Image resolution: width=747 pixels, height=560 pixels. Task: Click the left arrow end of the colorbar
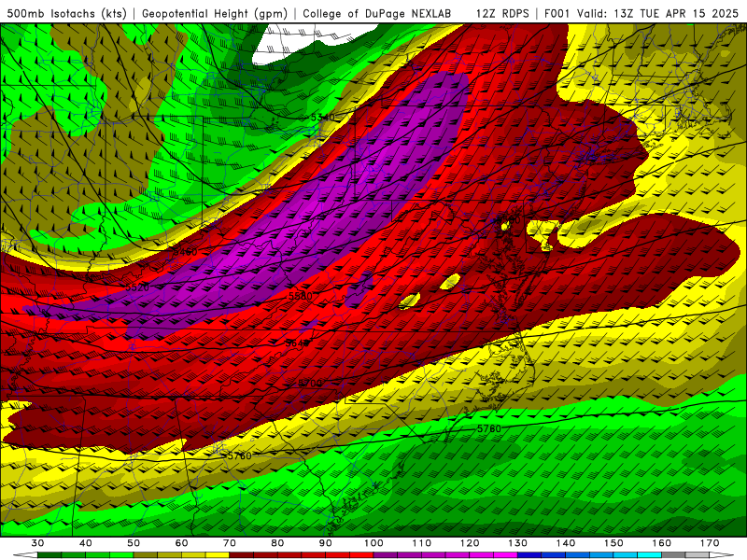coord(25,555)
